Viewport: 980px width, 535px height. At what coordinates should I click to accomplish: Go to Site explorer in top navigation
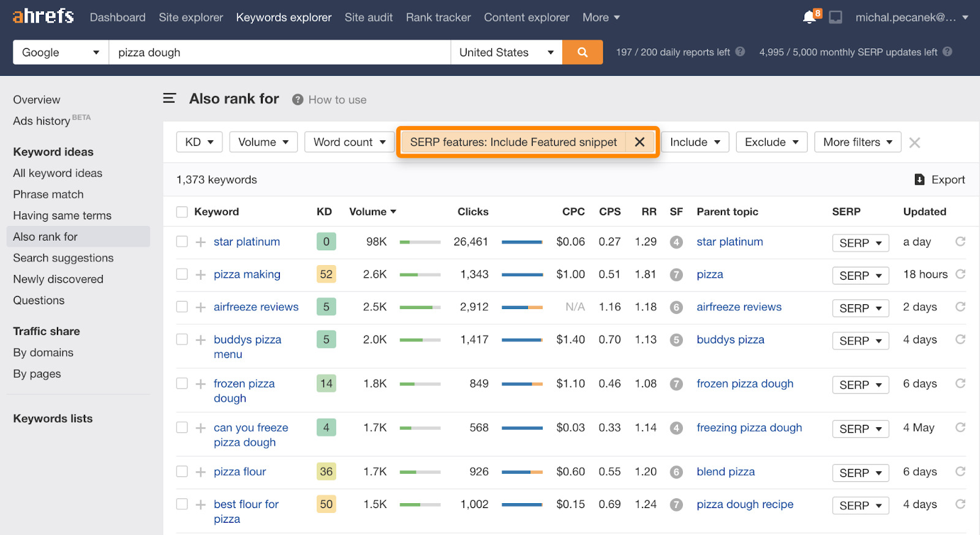coord(190,17)
